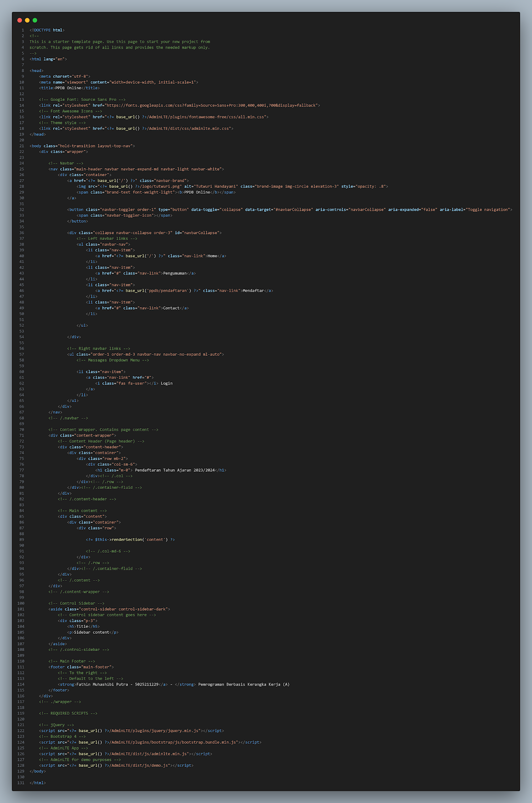Click the Default to the left comment

[90, 679]
